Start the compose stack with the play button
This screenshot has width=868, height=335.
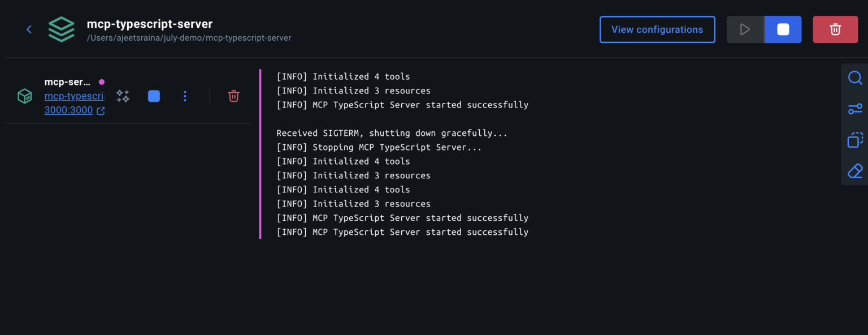point(745,29)
